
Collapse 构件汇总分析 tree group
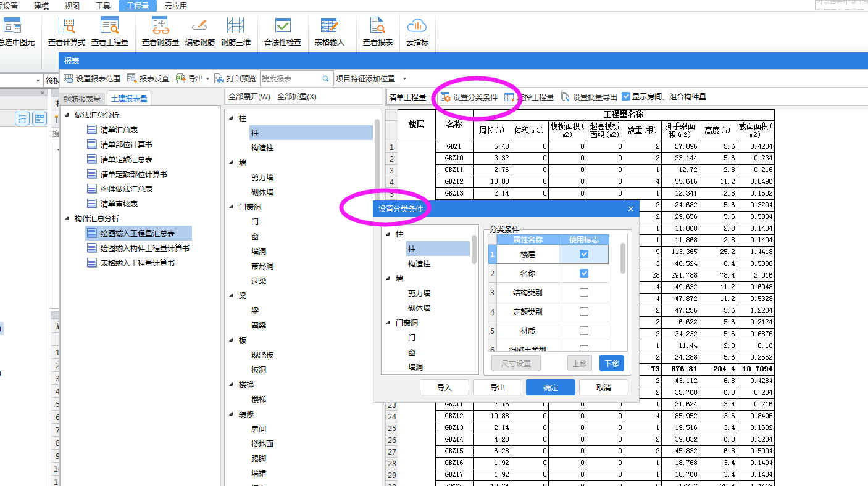[x=68, y=218]
